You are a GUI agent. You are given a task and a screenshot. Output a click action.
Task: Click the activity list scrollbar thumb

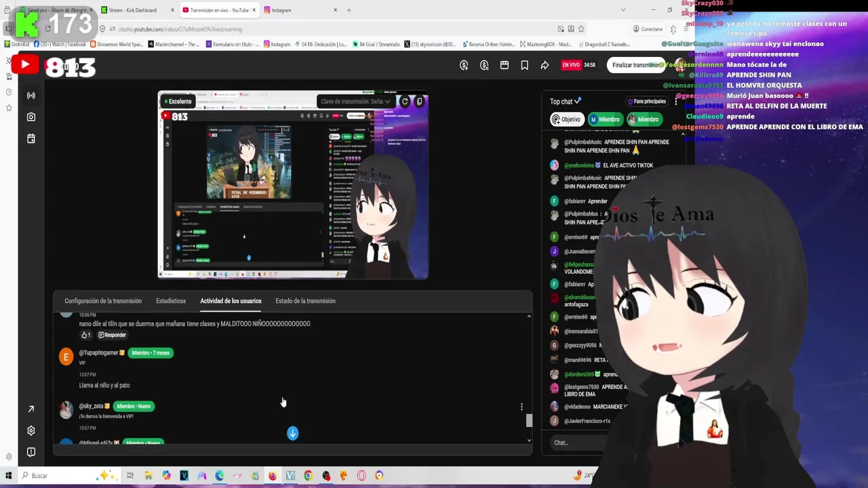[529, 421]
